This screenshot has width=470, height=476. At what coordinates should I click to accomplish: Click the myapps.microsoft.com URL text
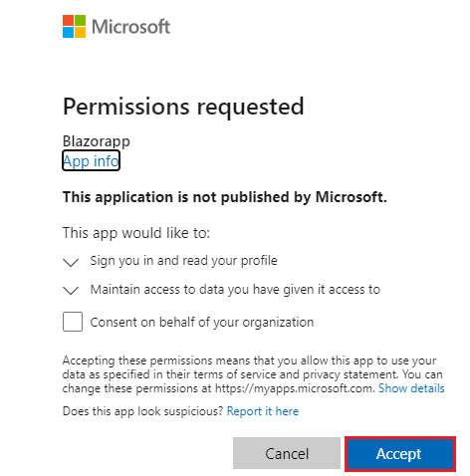[x=295, y=388]
